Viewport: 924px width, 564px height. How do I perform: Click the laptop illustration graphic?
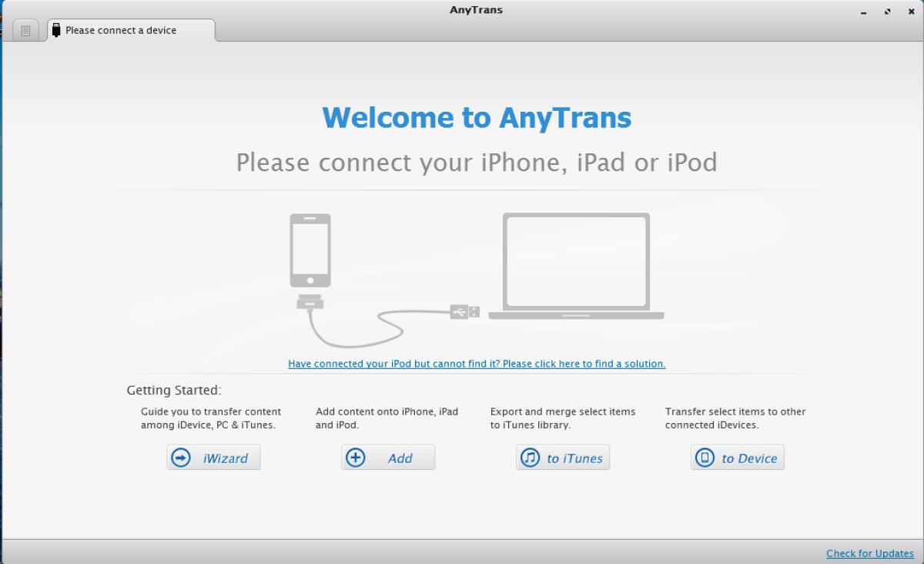pyautogui.click(x=576, y=264)
